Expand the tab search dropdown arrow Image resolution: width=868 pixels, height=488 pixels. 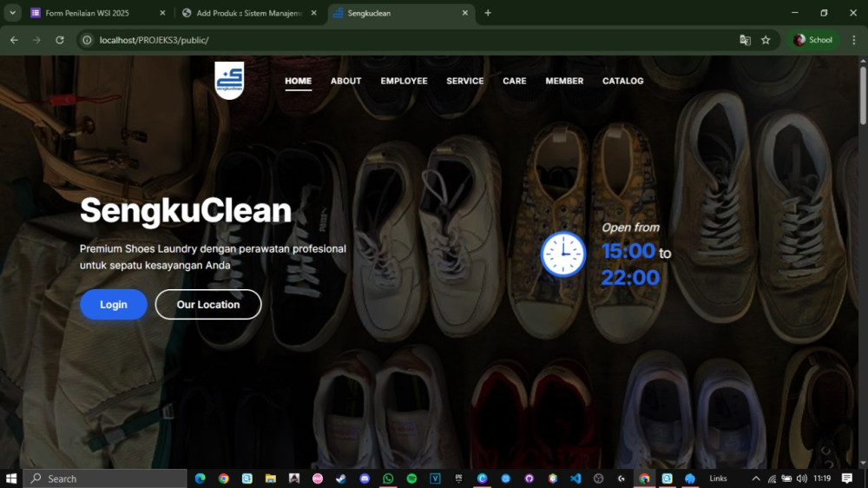[12, 13]
